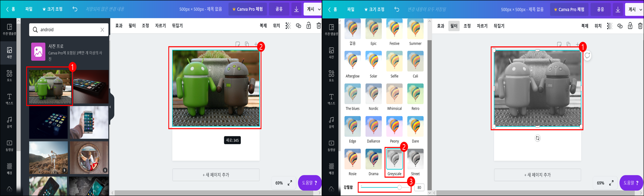Open 조정 tab in right window toolbar
This screenshot has height=196, width=644.
click(x=467, y=26)
